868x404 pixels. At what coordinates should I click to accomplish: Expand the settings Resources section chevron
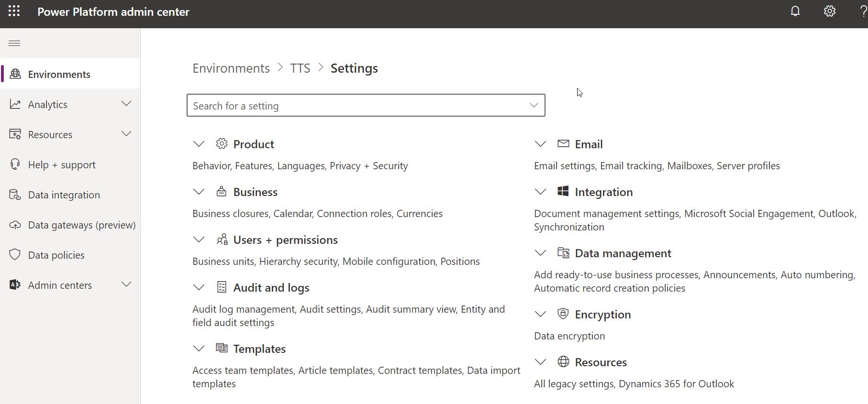(x=540, y=362)
